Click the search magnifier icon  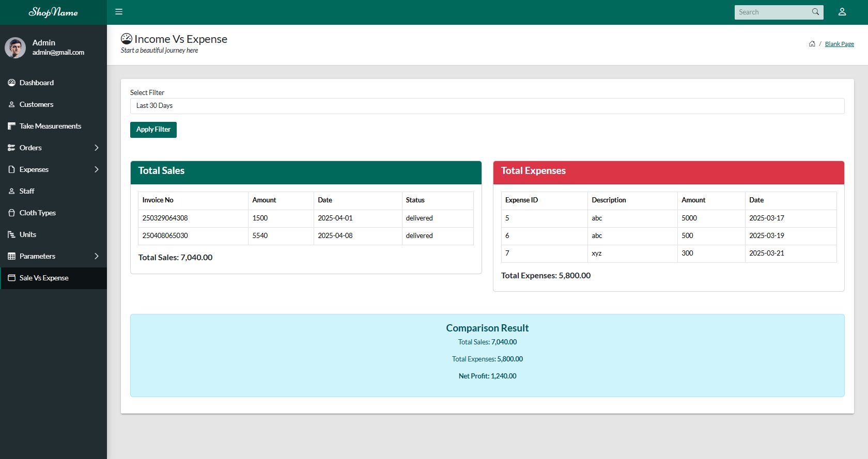[x=815, y=12]
